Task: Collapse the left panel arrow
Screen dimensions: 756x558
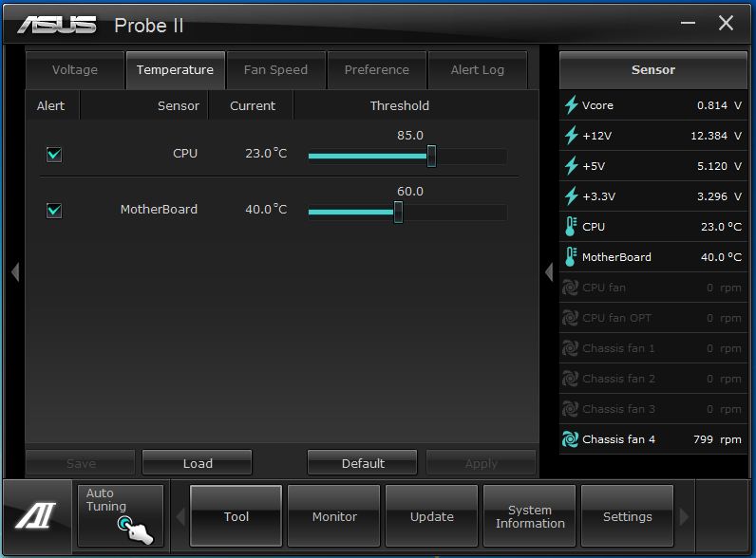Action: pos(15,272)
